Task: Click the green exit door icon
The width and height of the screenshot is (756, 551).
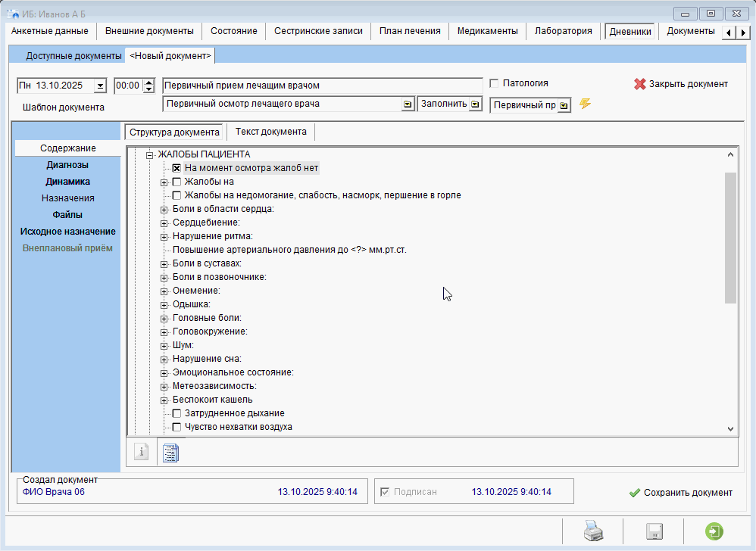Action: pos(714,532)
